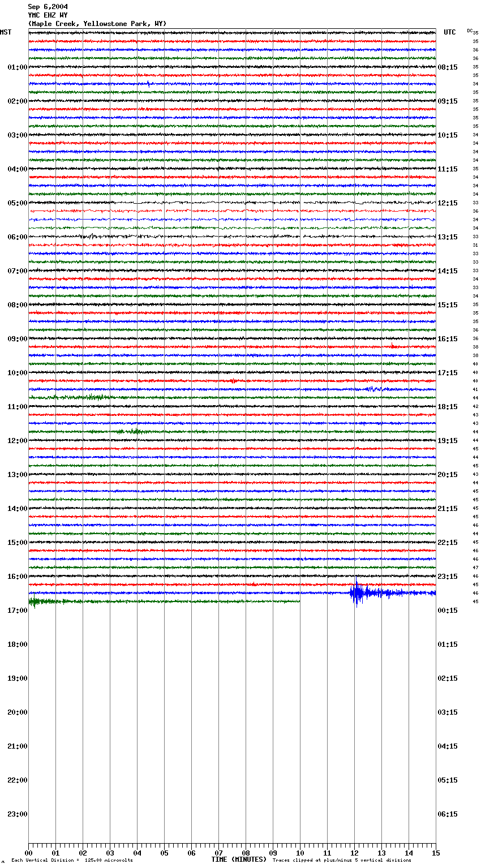Click the UTC column header
This screenshot has height=868, width=481.
(x=450, y=32)
